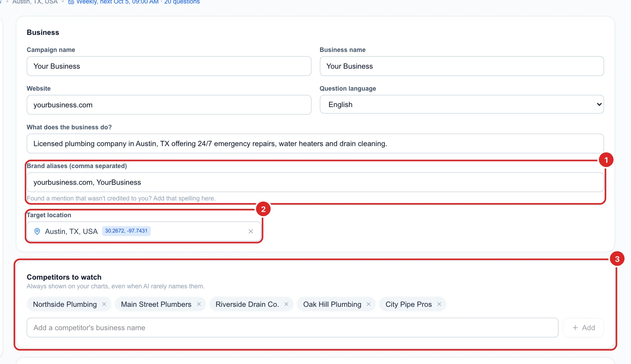Click the Competitors to watch heading
Image resolution: width=631 pixels, height=364 pixels.
tap(64, 277)
